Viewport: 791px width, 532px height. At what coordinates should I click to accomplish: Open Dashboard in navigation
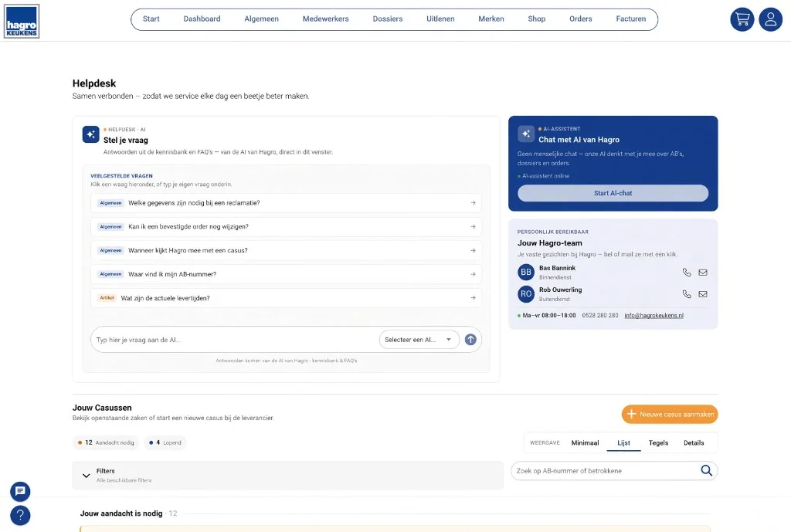[x=202, y=19]
